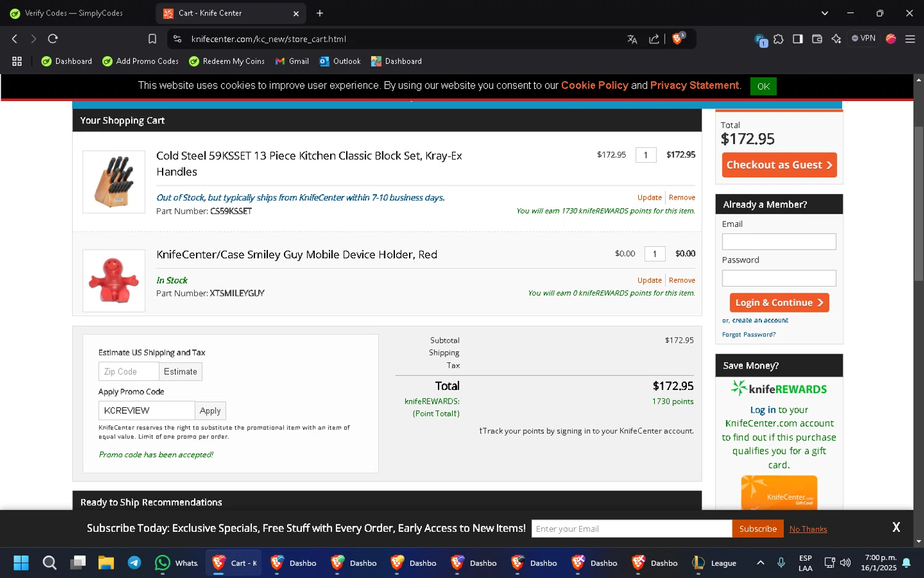Click the red Smiley Guy holder thumbnail
The width and height of the screenshot is (924, 578).
(114, 280)
